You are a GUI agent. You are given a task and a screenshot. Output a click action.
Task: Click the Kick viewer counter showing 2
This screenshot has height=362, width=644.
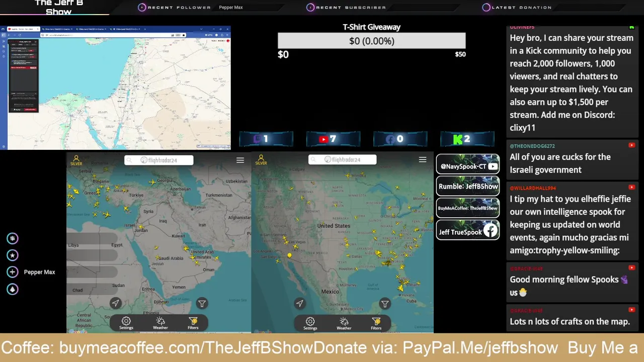[x=467, y=139]
